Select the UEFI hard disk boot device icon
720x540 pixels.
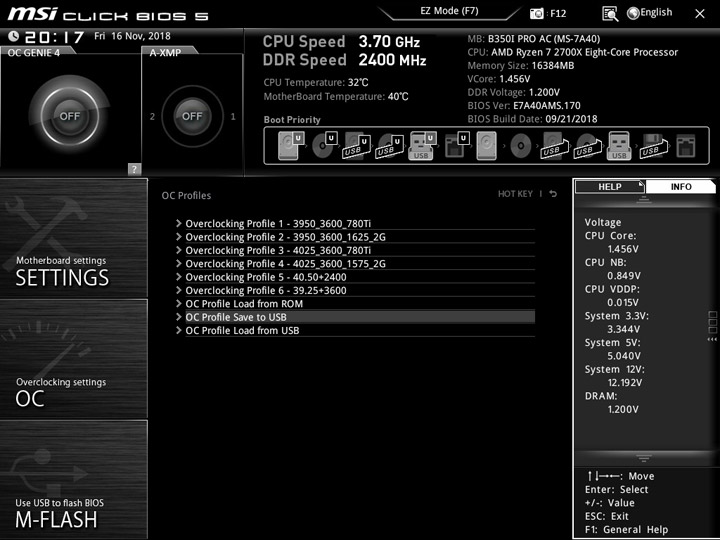(291, 146)
